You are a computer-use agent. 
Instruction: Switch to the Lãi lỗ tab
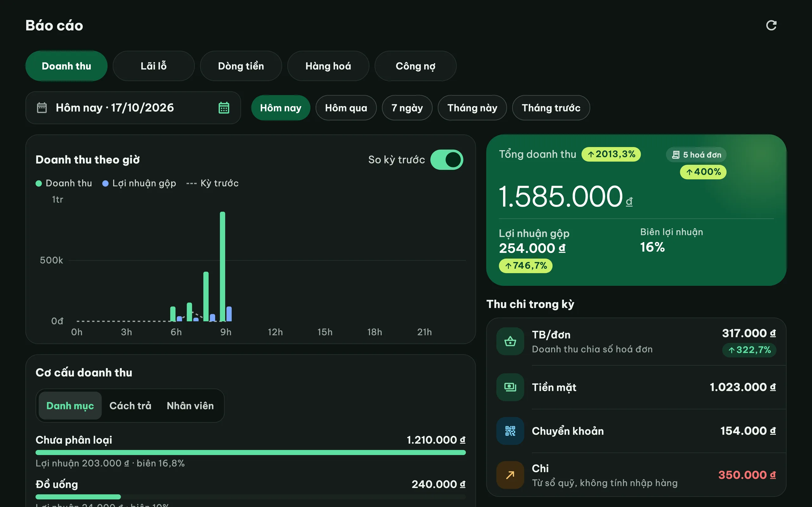(154, 66)
